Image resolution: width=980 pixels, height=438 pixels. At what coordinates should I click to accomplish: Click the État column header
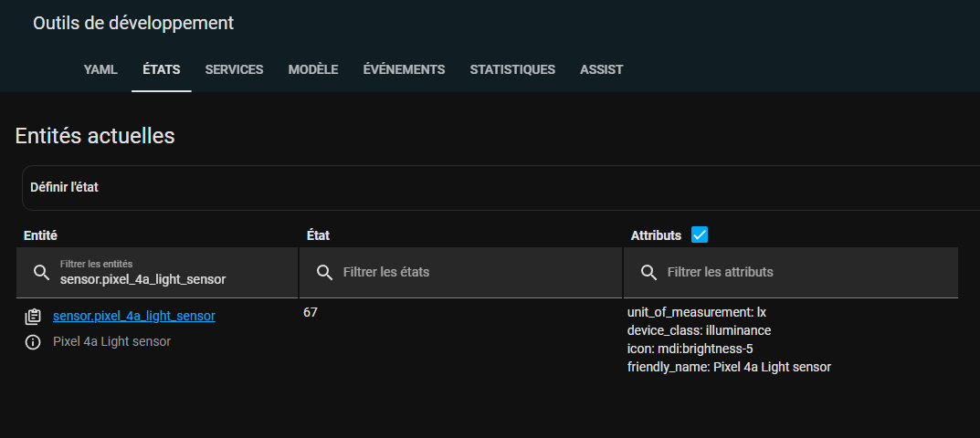318,235
